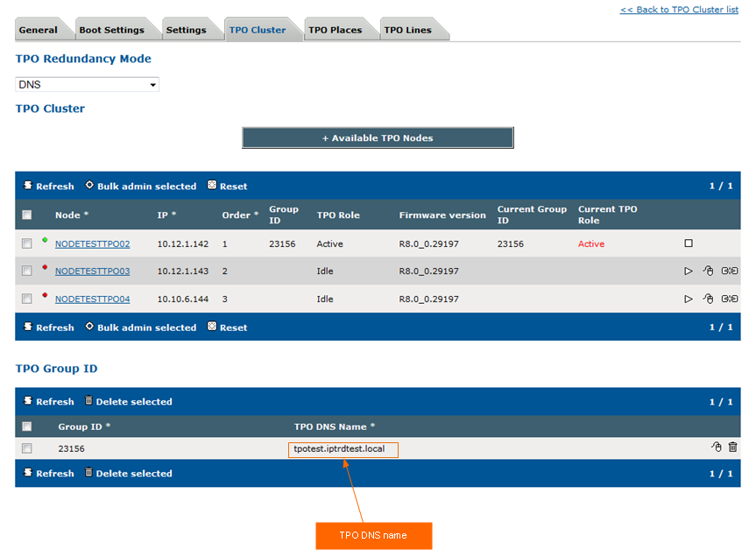
Task: Select the NODETESTTPO04 row checkbox
Action: tap(27, 299)
